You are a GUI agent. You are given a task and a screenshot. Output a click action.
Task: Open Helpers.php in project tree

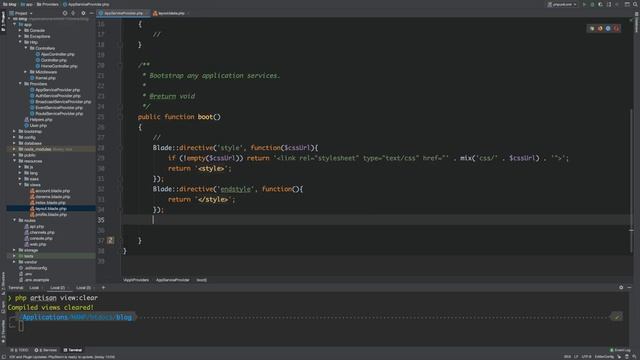click(38, 119)
